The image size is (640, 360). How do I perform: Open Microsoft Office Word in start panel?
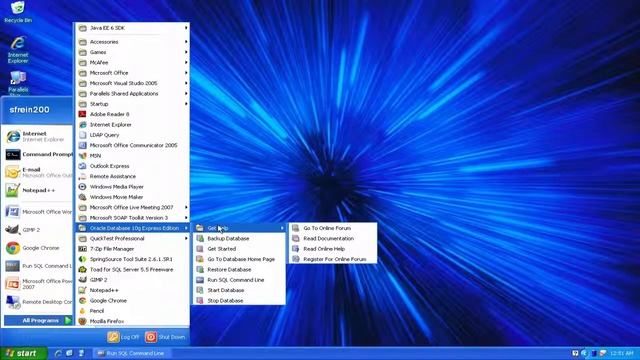click(x=38, y=212)
